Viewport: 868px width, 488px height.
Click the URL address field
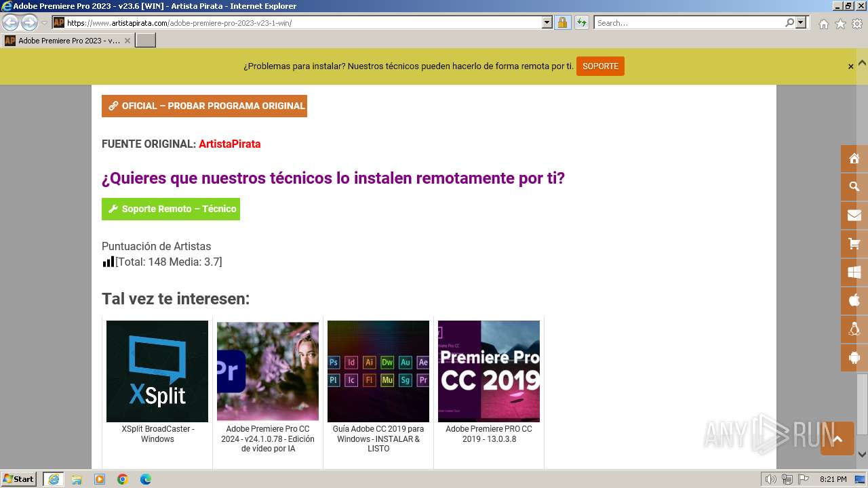pyautogui.click(x=303, y=22)
